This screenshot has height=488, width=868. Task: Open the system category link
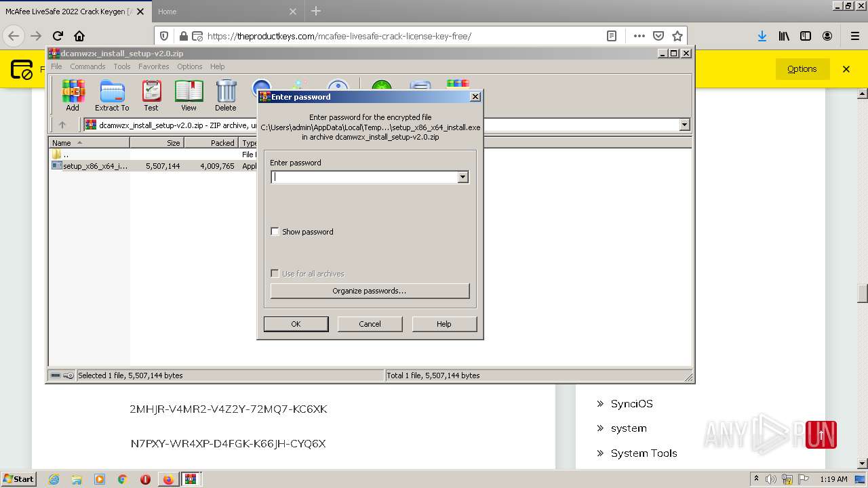click(x=629, y=428)
